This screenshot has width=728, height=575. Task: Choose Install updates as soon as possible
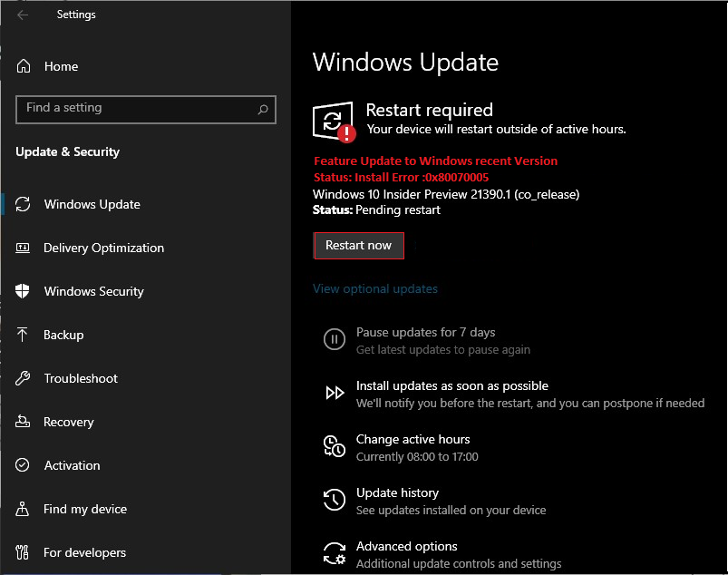pyautogui.click(x=452, y=386)
